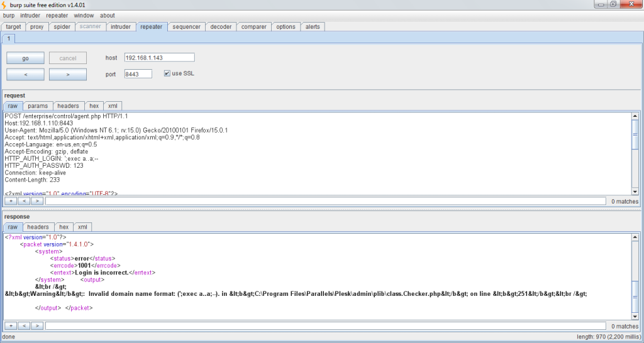Click the Burp Suite lightning title icon
The width and height of the screenshot is (644, 343).
tap(4, 5)
